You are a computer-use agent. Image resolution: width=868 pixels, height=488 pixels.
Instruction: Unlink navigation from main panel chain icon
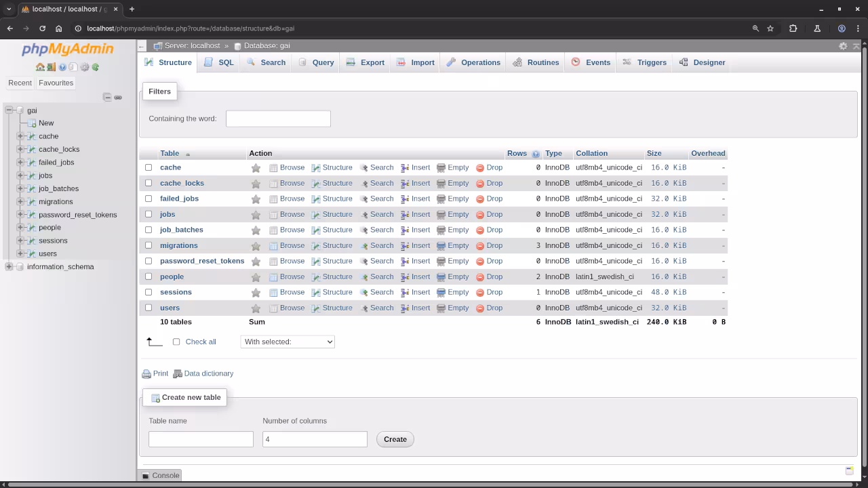click(x=118, y=98)
